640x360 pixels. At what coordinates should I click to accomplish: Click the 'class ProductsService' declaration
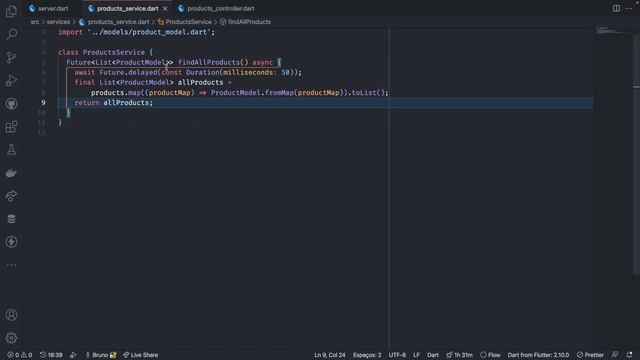[x=101, y=53]
